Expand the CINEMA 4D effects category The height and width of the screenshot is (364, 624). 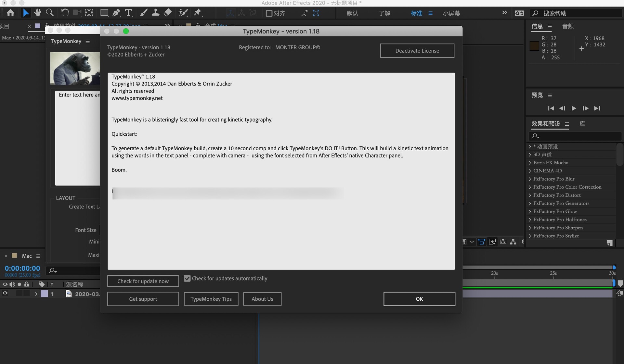530,171
